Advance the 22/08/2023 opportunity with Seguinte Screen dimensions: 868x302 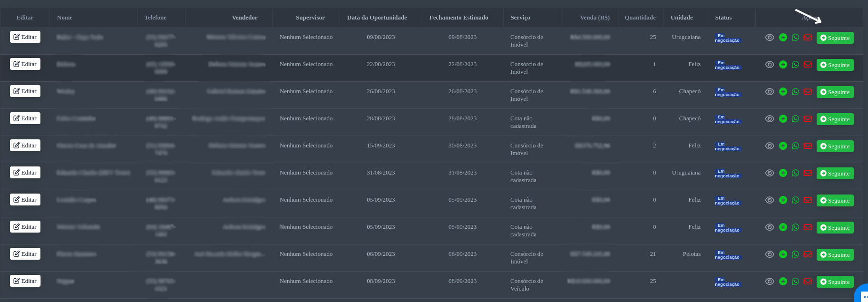click(x=835, y=65)
